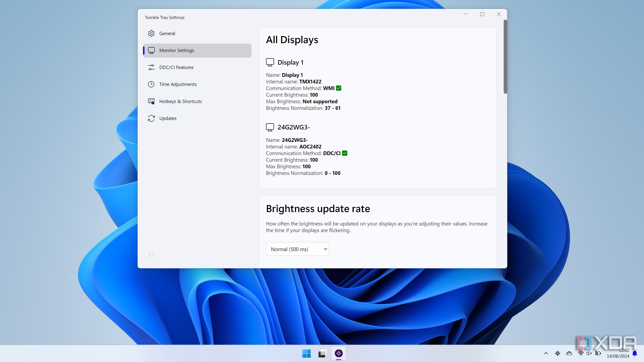
Task: Click the Twinkle Tray brightness tray icon
Action: click(x=557, y=353)
